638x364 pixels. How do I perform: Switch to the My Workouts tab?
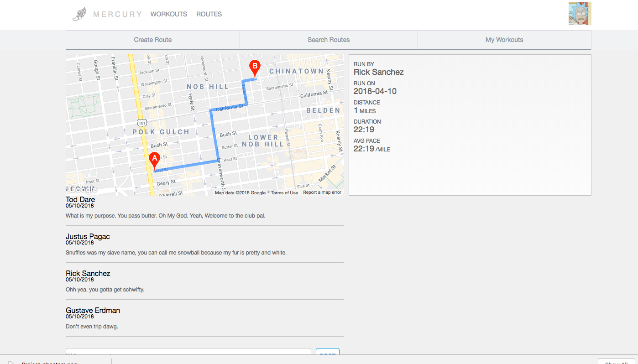[x=504, y=40]
